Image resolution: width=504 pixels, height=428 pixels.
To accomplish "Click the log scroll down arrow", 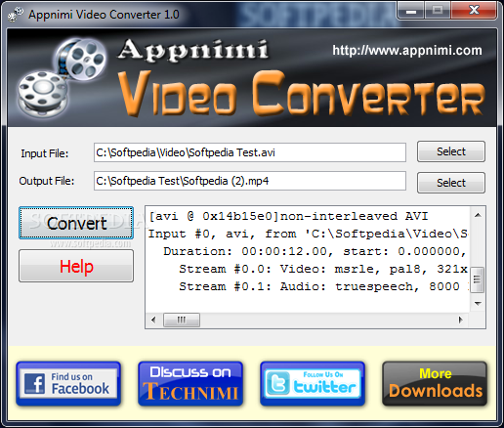I will point(478,304).
